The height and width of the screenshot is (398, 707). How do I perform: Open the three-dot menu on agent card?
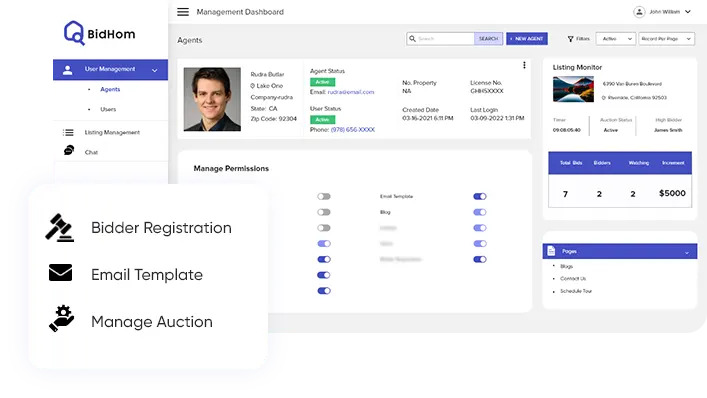point(524,65)
